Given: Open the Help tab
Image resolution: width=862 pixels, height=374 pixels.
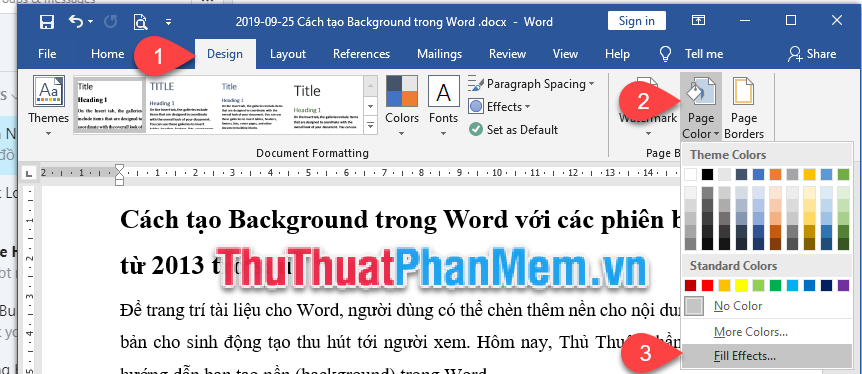Looking at the screenshot, I should 617,54.
